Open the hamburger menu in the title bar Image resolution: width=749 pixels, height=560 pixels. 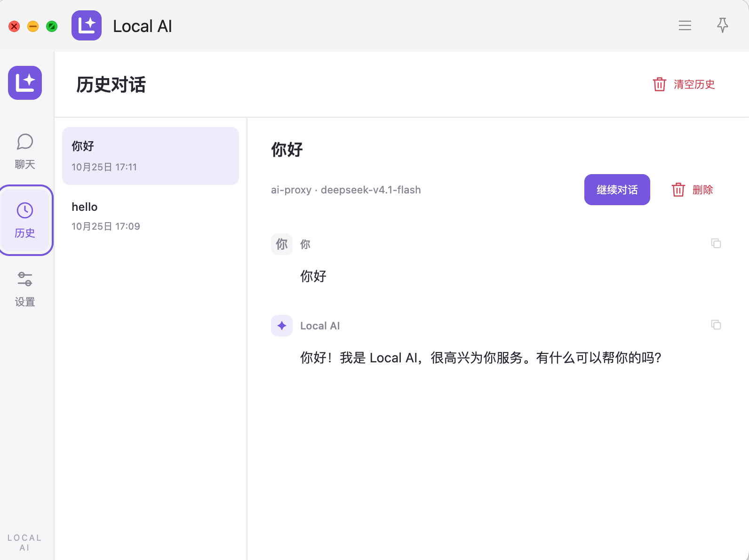[685, 25]
